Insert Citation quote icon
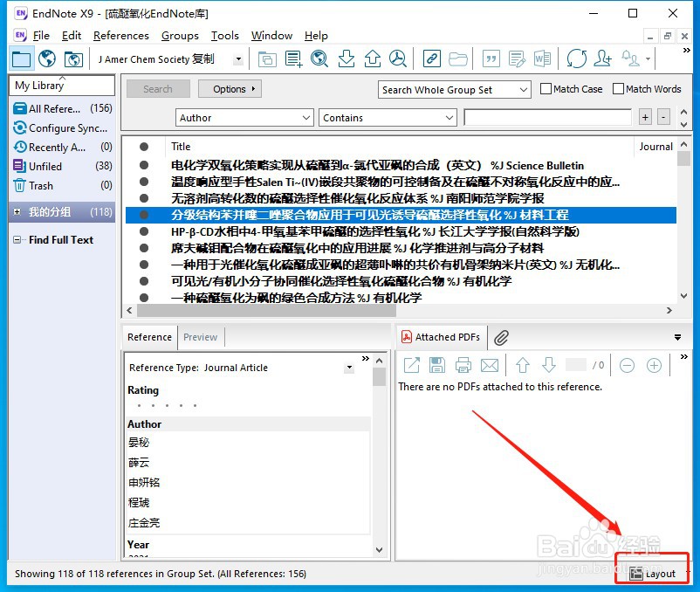The image size is (700, 592). (x=491, y=59)
